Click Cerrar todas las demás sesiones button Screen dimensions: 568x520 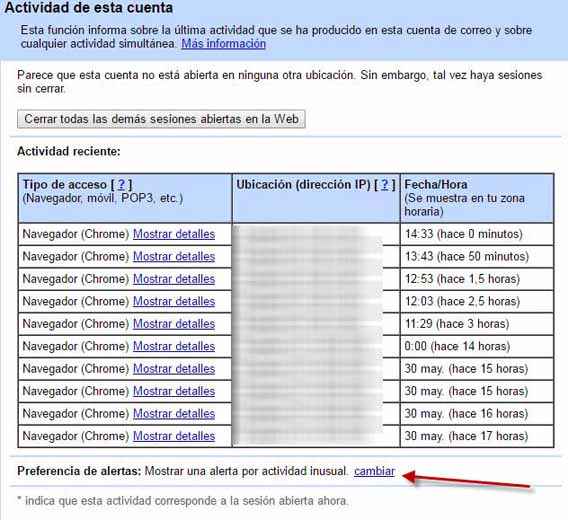[161, 119]
